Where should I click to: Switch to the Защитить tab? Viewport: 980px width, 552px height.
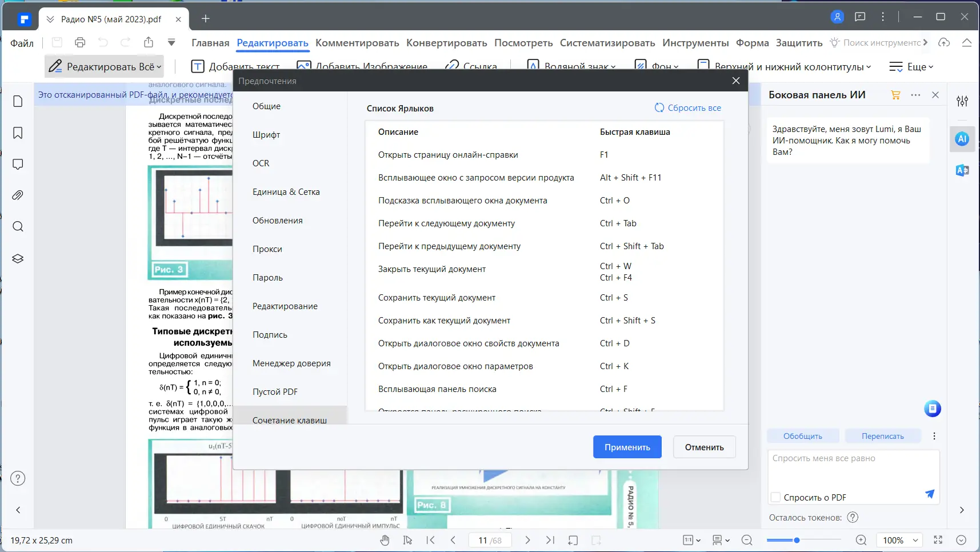[x=799, y=43]
